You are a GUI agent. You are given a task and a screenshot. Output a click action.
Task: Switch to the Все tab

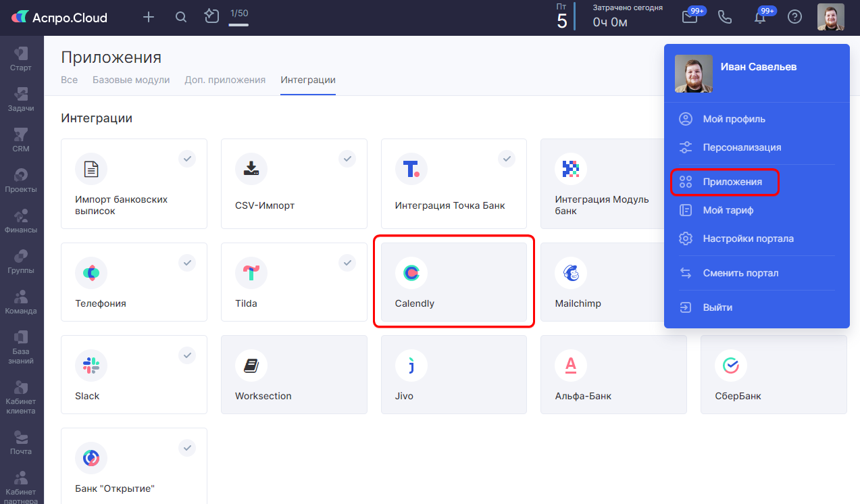(69, 80)
